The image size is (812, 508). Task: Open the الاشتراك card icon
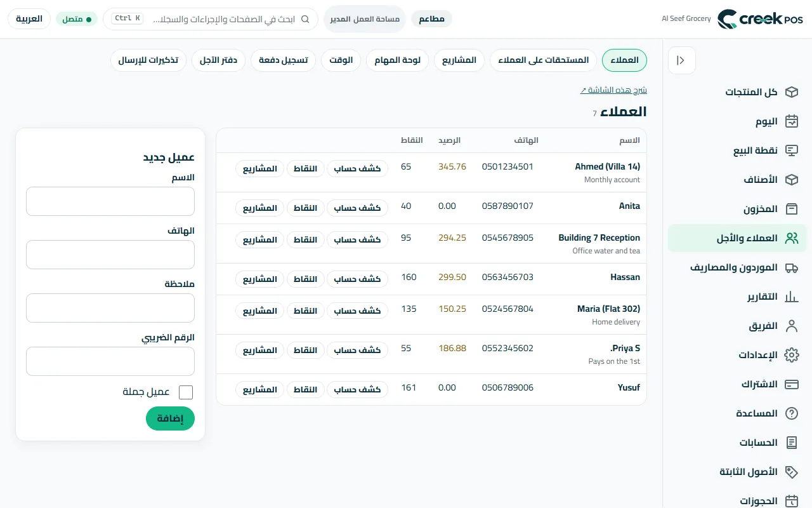tap(791, 384)
